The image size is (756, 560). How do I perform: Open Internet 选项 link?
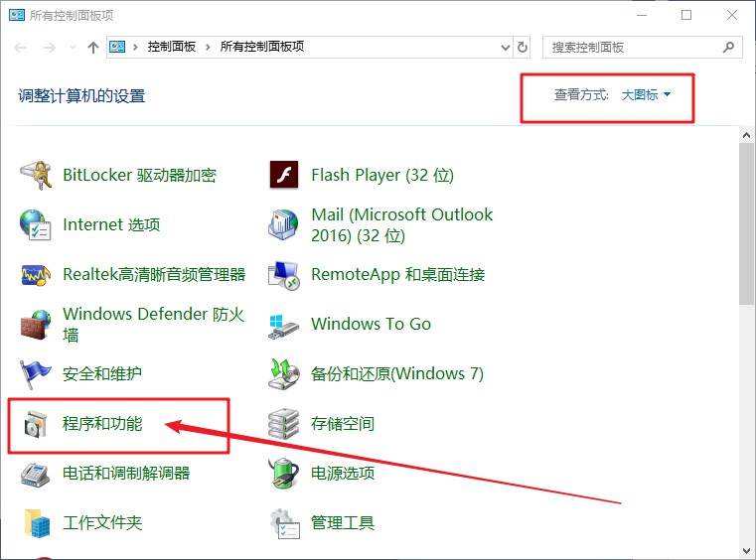click(x=111, y=224)
